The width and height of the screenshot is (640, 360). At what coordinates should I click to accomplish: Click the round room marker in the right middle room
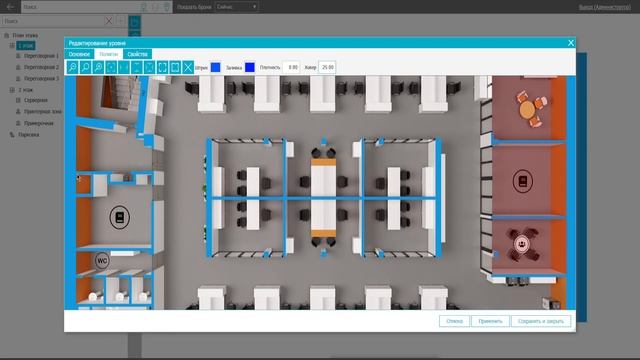pyautogui.click(x=522, y=181)
